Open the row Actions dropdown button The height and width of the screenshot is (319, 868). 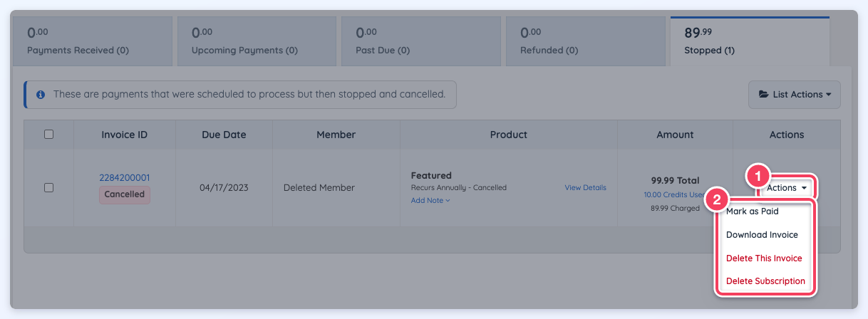click(787, 188)
